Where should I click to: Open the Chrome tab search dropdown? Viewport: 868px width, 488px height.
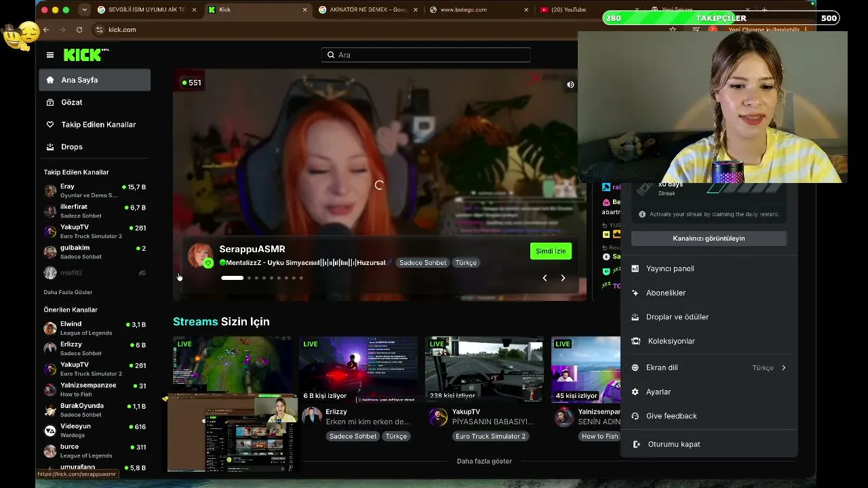click(x=84, y=10)
